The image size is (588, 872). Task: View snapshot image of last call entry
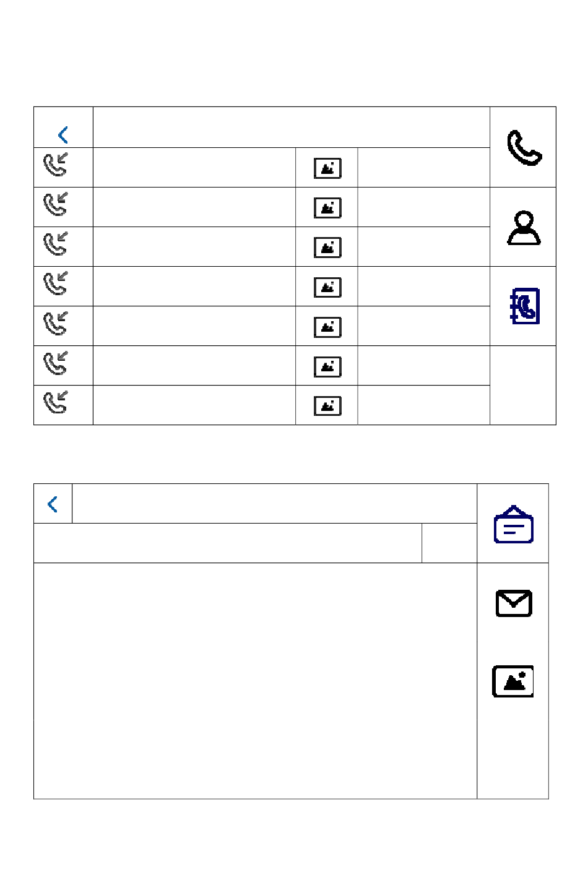coord(327,406)
